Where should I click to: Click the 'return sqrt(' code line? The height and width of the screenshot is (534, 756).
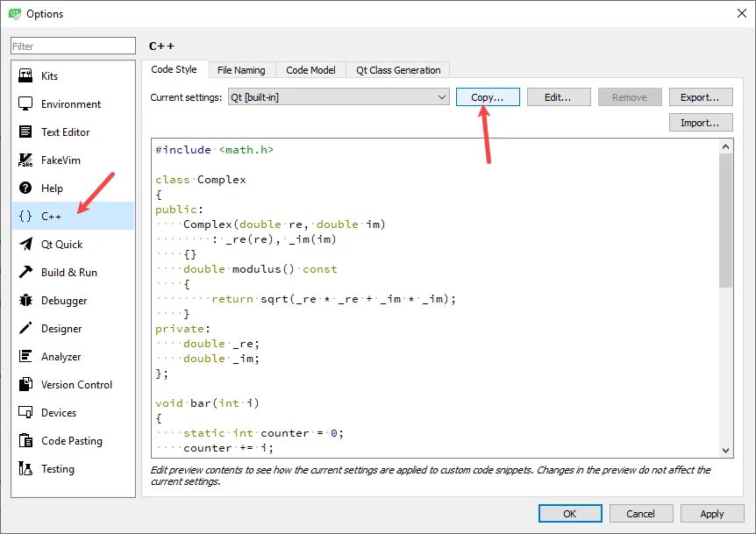pyautogui.click(x=333, y=299)
